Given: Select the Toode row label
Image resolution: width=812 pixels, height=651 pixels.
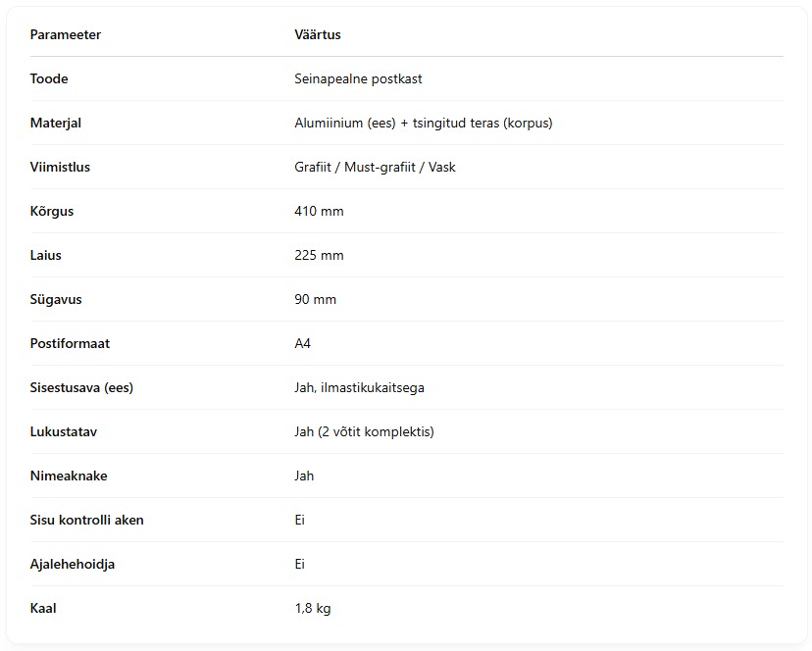Looking at the screenshot, I should click(49, 78).
